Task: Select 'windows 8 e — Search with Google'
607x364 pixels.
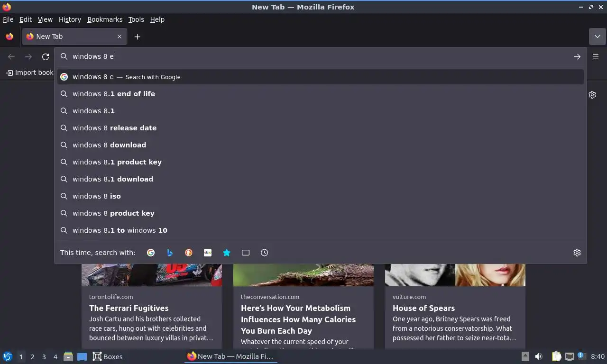Action: tap(321, 77)
